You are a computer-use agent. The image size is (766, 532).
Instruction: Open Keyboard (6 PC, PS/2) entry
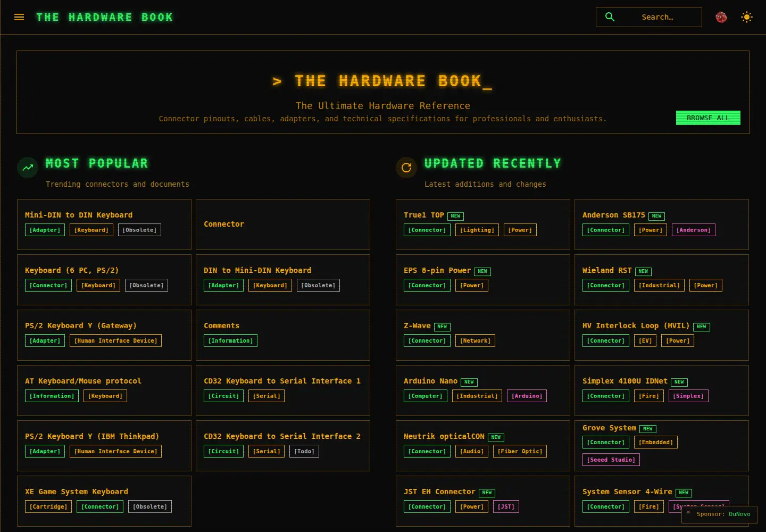point(104,280)
